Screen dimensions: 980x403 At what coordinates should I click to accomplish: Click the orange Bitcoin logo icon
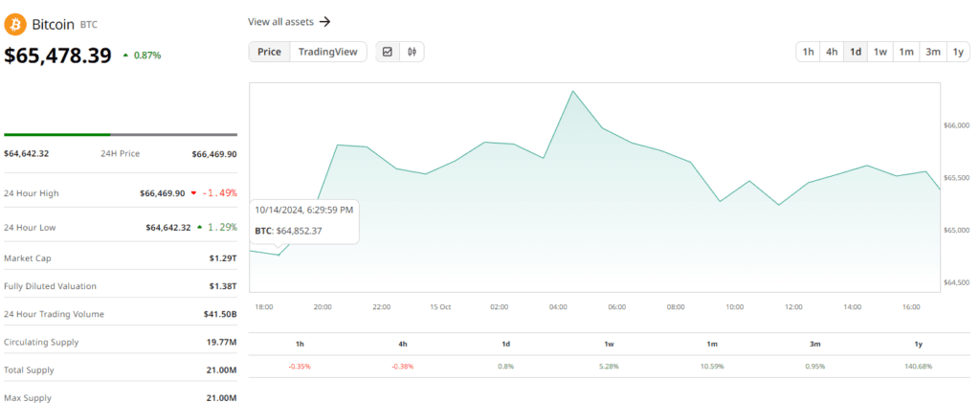coord(15,24)
